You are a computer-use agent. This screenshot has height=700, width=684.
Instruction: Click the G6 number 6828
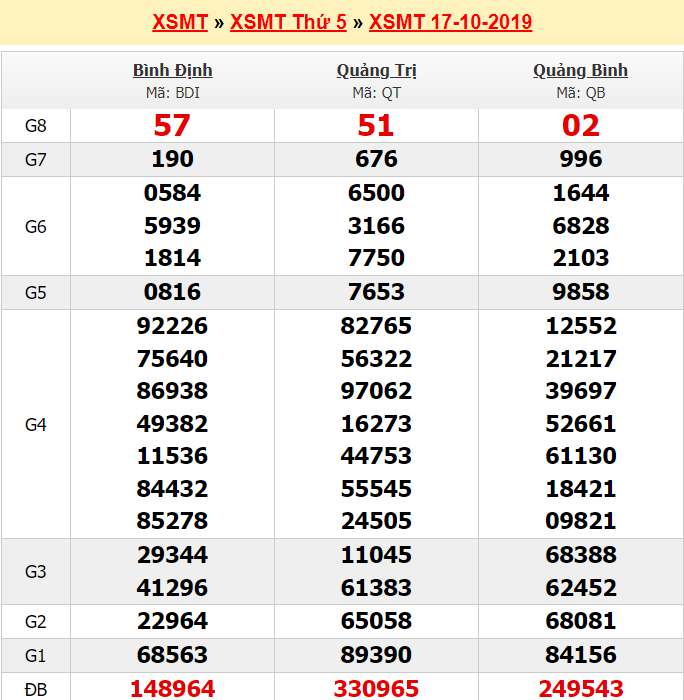tap(580, 226)
